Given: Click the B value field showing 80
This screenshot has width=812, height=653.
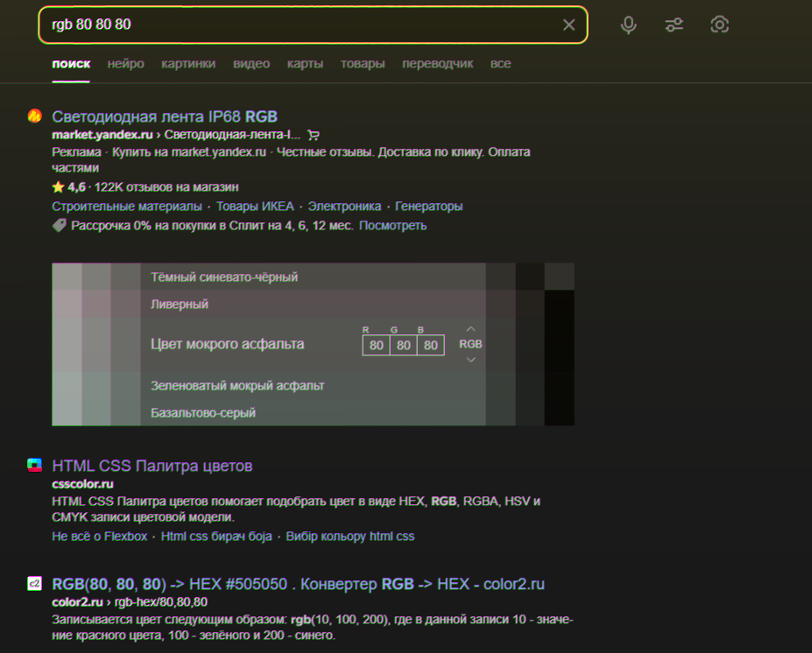Looking at the screenshot, I should 431,345.
